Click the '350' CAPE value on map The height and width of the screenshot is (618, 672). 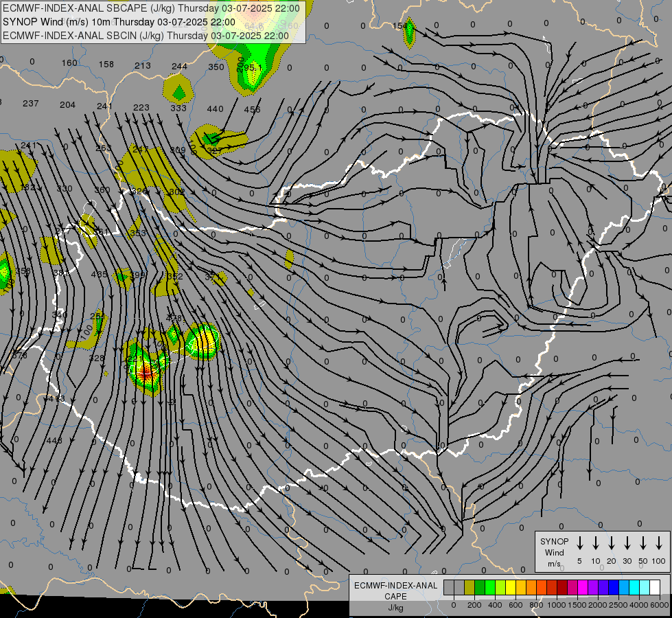tap(216, 67)
